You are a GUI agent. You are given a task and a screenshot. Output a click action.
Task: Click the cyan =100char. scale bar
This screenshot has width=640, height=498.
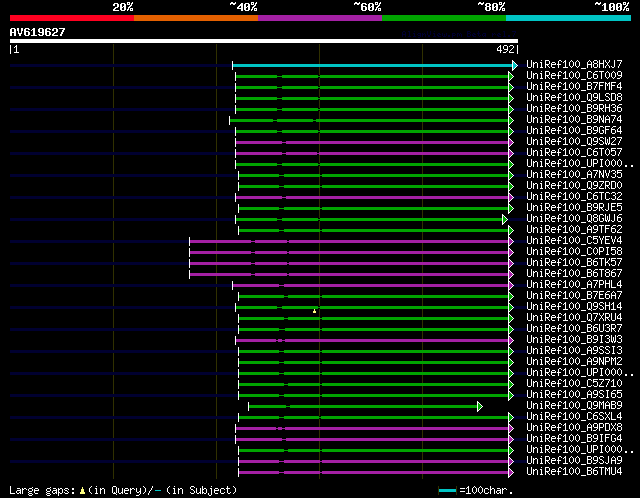447,490
